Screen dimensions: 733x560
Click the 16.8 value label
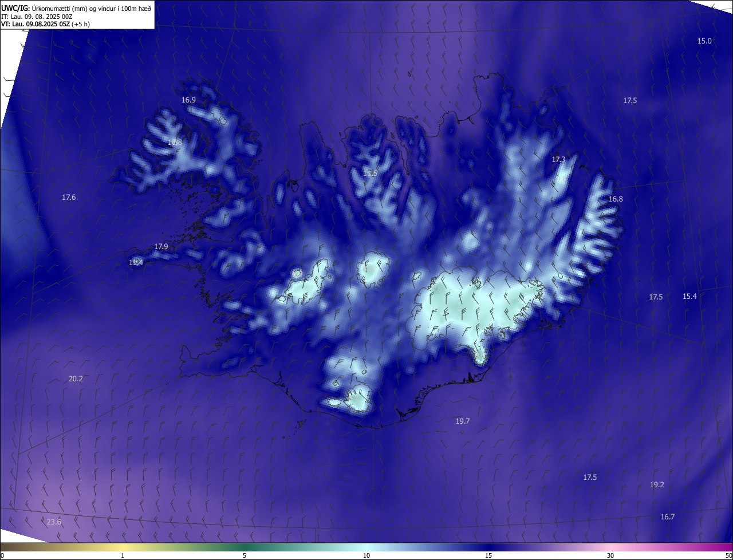coord(616,199)
